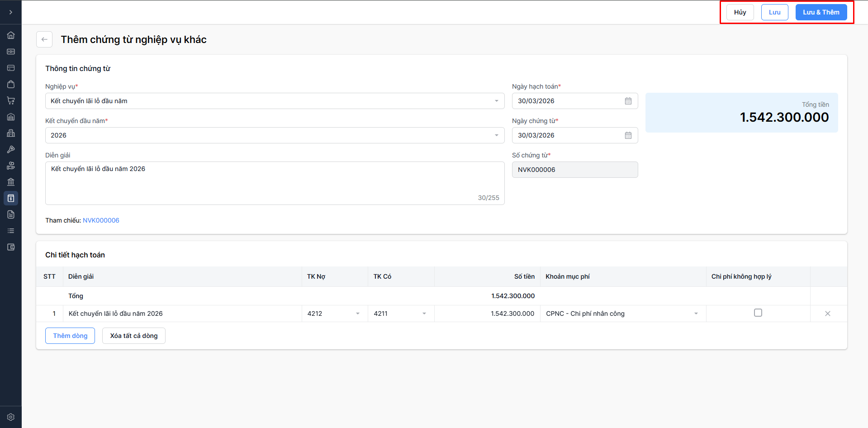
Task: Open the Kết chuyển đầu năm dropdown
Action: tap(496, 135)
